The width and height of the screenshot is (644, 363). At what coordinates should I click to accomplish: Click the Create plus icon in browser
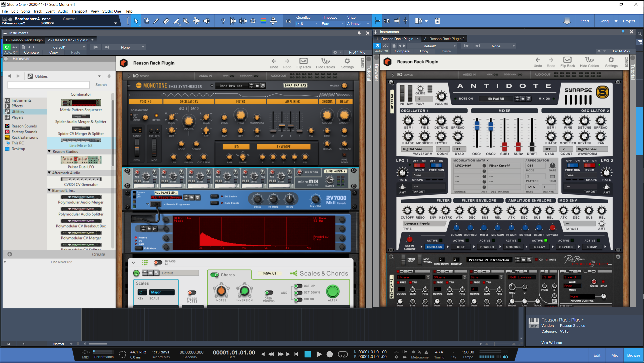(10, 254)
